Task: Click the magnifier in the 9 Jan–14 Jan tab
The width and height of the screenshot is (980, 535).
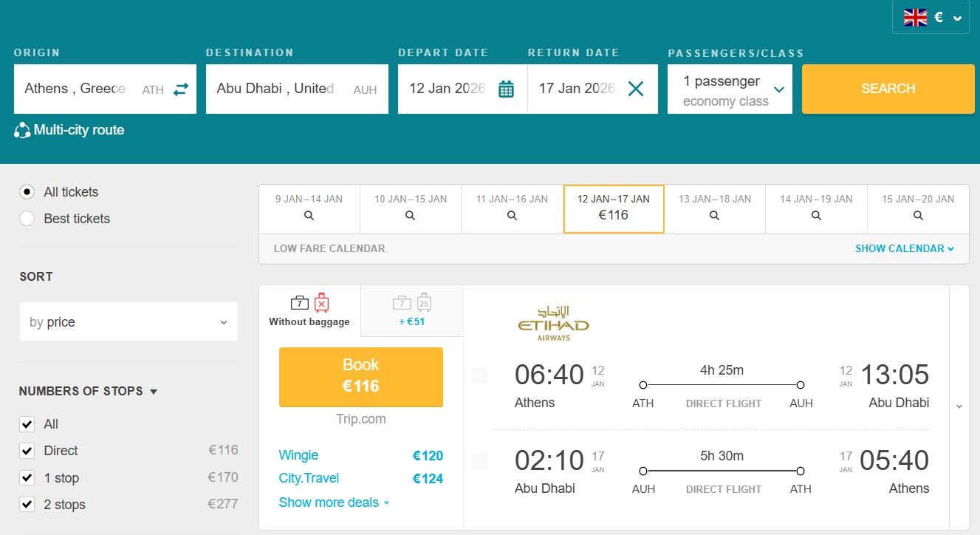Action: 308,217
